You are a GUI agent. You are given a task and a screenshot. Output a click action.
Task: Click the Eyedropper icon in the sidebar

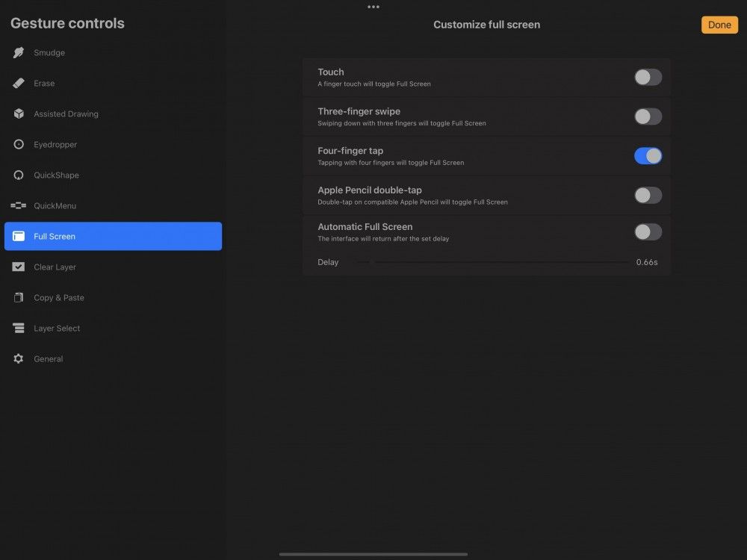(x=17, y=144)
